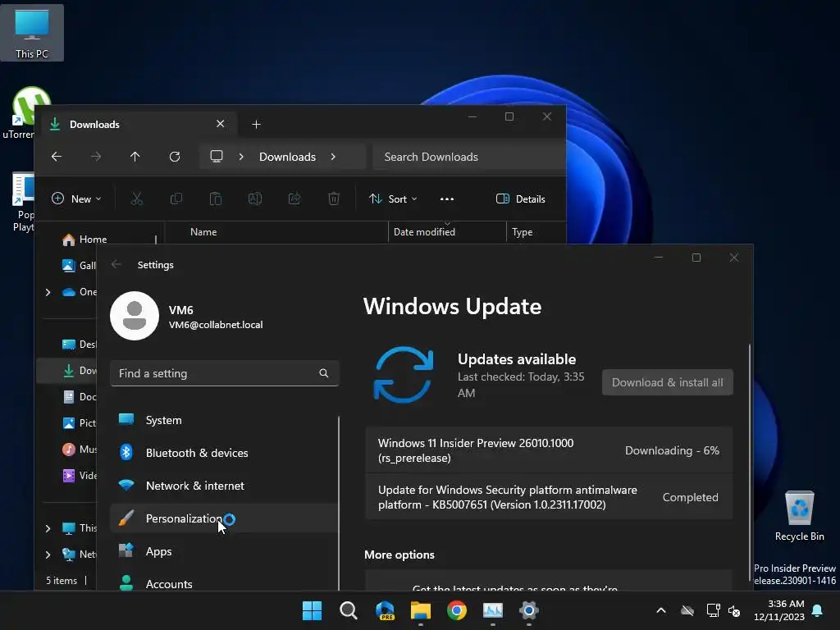The image size is (840, 630).
Task: Close the Downloads tab
Action: tap(220, 124)
